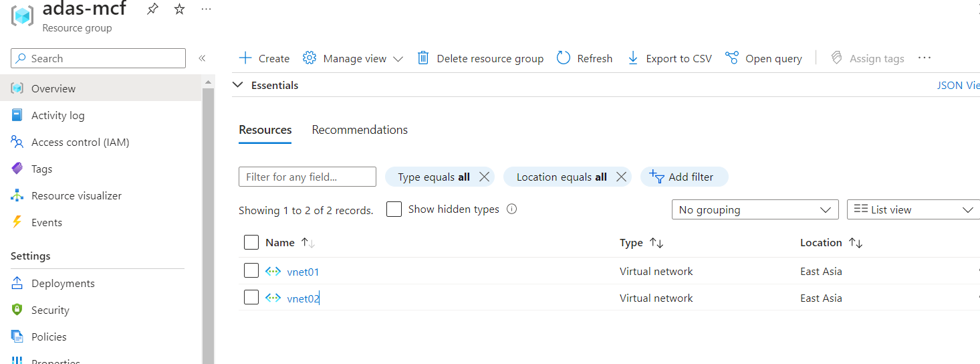Switch to the Recommendations tab

click(360, 130)
